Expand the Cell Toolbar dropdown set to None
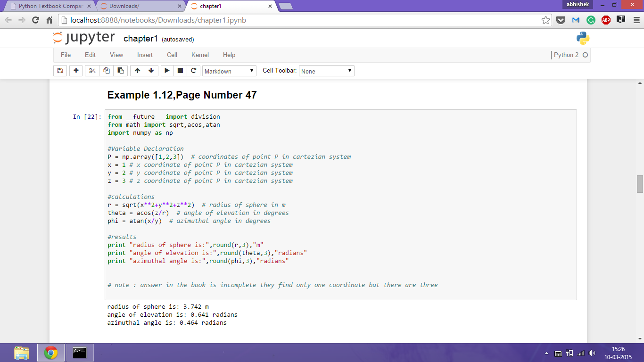 [x=326, y=71]
